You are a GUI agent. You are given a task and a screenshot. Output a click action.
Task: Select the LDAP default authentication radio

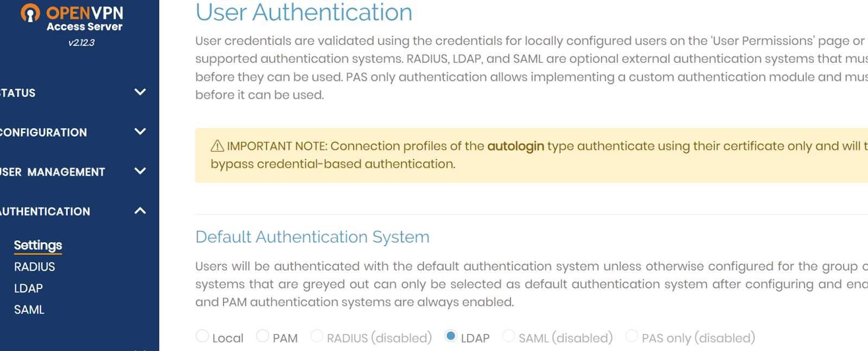[x=451, y=336]
